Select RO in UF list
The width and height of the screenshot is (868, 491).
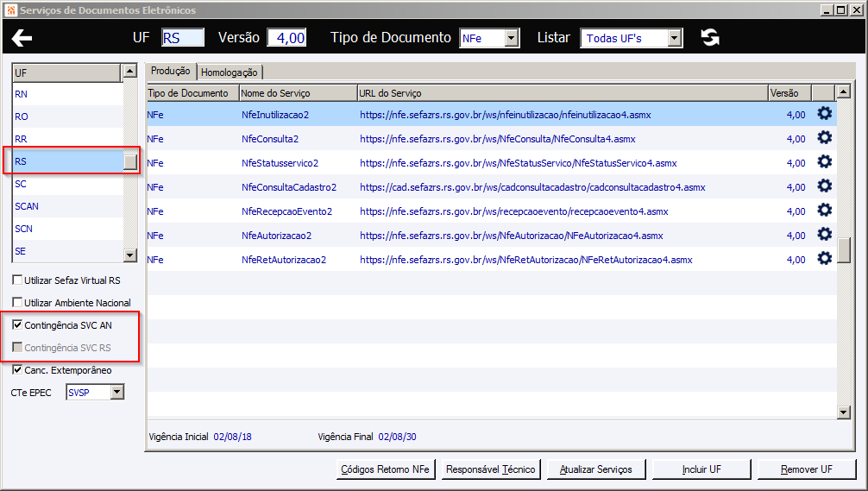click(x=67, y=116)
